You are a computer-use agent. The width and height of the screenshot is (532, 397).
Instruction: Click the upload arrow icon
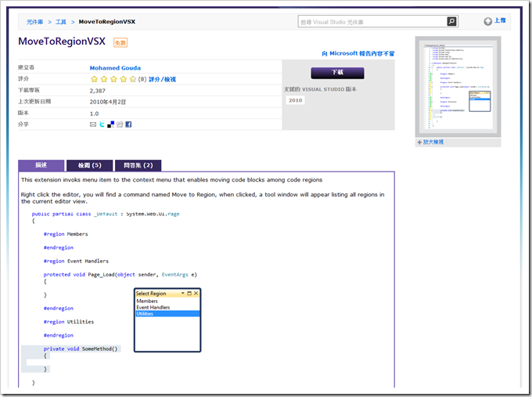tap(487, 21)
